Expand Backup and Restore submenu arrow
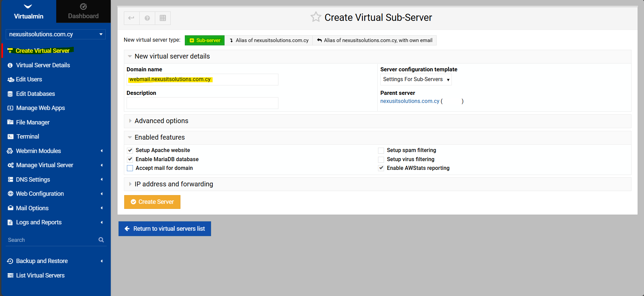 [101, 261]
